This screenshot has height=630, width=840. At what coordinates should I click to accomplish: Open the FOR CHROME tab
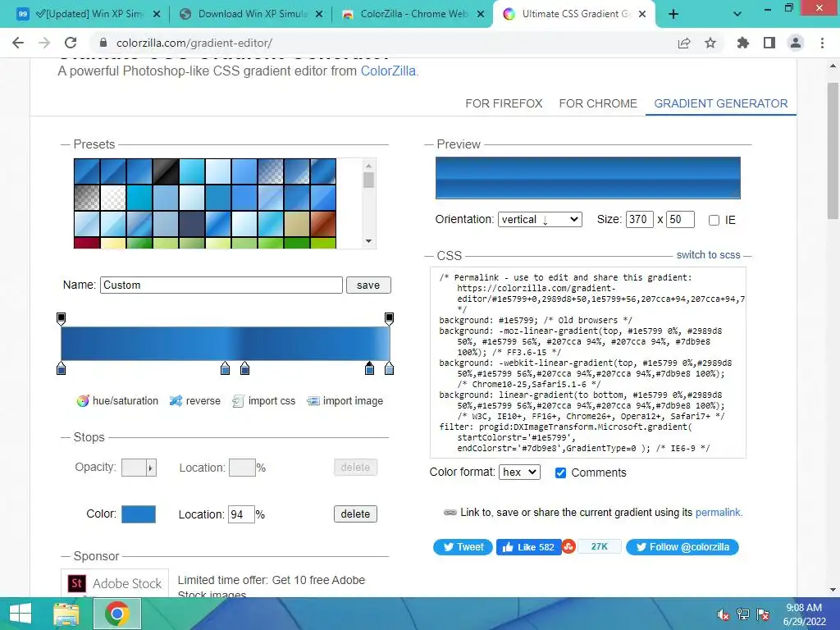(598, 103)
